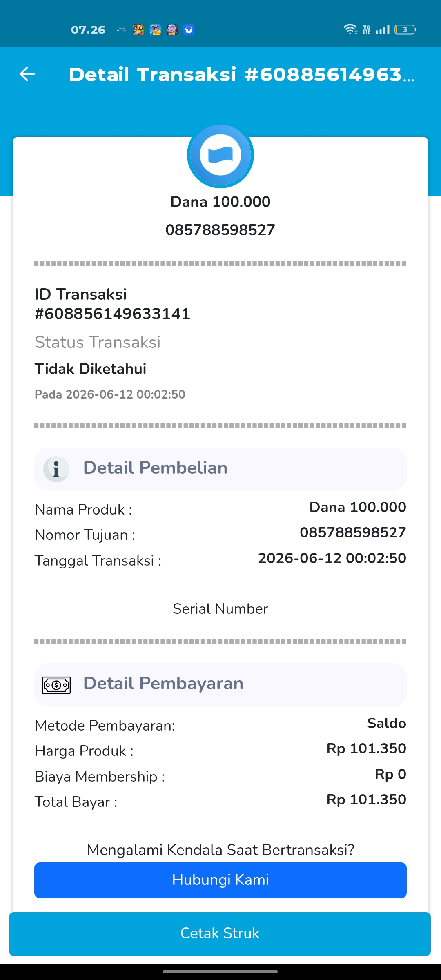Select the Detail Pembelian section header
Viewport: 441px width, 980px height.
[220, 469]
